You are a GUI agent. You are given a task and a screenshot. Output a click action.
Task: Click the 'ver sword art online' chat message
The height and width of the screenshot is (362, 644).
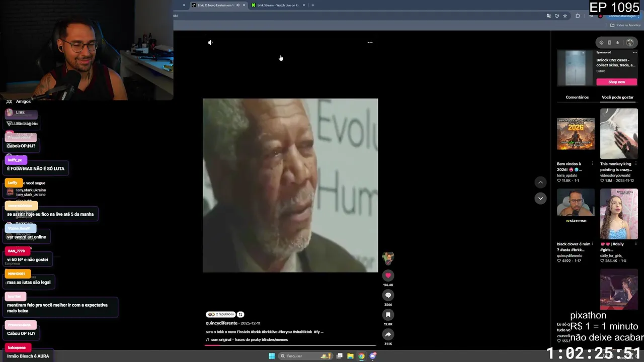point(26,237)
